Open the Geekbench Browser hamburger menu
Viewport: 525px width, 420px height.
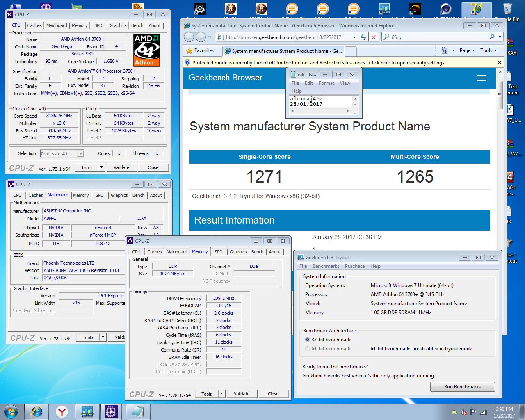coord(482,78)
